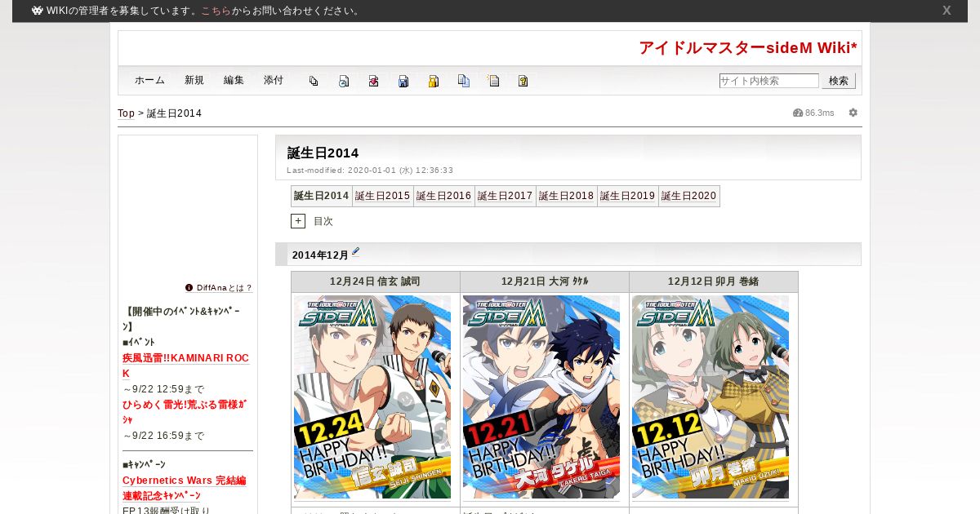Click the blue duplicate pages icon
Viewport: 980px width, 514px height.
tap(464, 81)
